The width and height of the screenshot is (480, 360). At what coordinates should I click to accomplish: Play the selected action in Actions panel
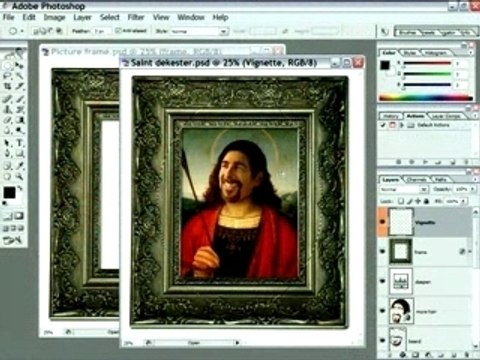coord(426,162)
